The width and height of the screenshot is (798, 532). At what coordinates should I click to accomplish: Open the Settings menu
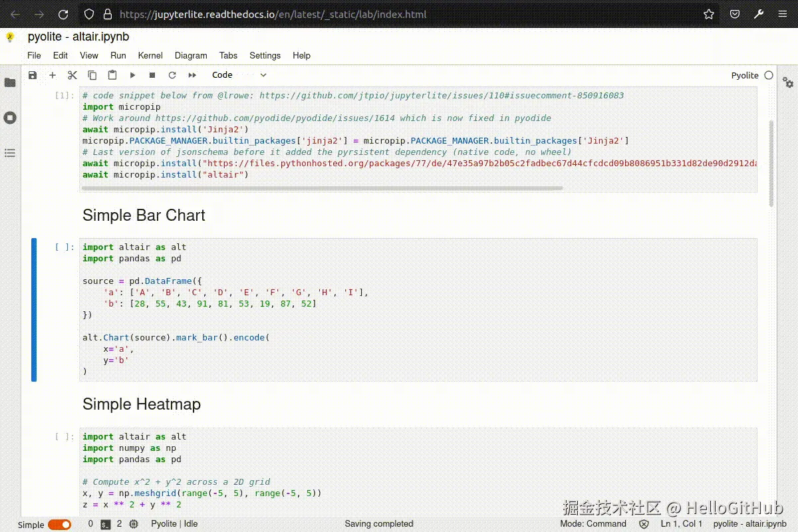point(265,56)
